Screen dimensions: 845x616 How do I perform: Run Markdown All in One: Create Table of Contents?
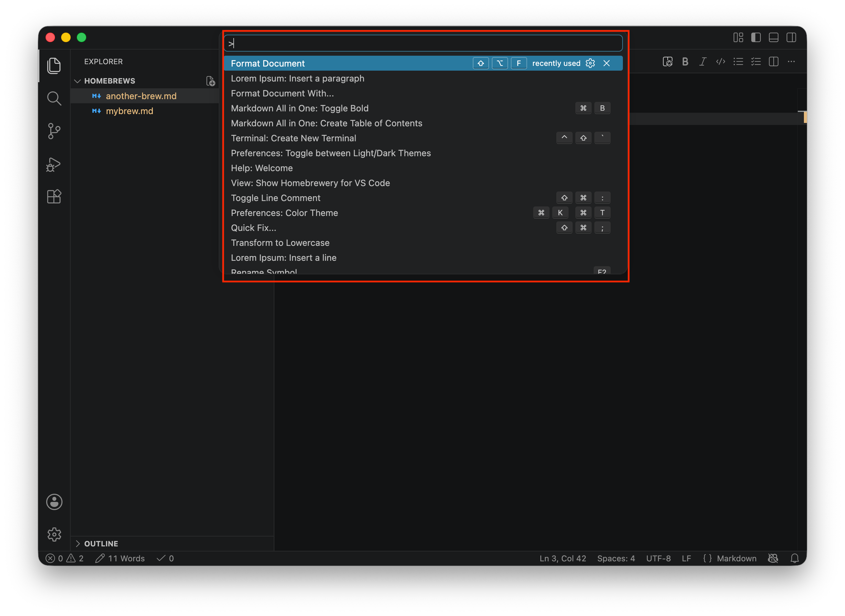click(x=423, y=123)
